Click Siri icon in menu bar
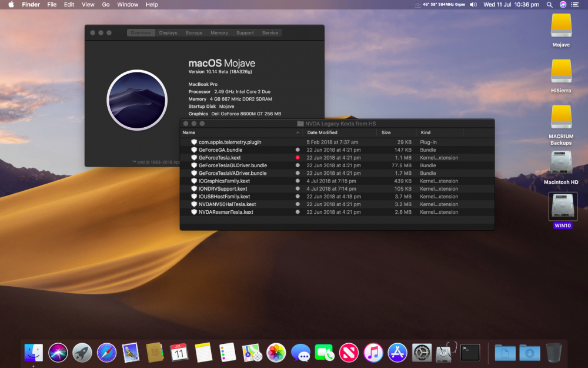Viewport: 588px width, 368px height. pos(563,5)
